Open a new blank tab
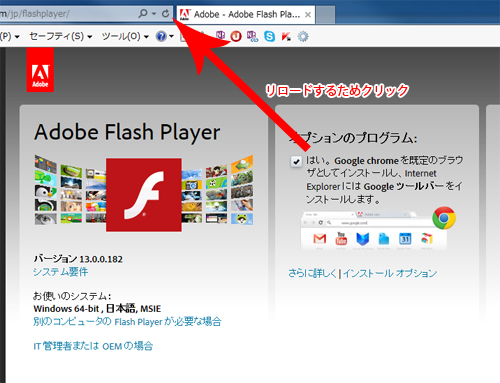The width and height of the screenshot is (500, 383). pos(325,15)
